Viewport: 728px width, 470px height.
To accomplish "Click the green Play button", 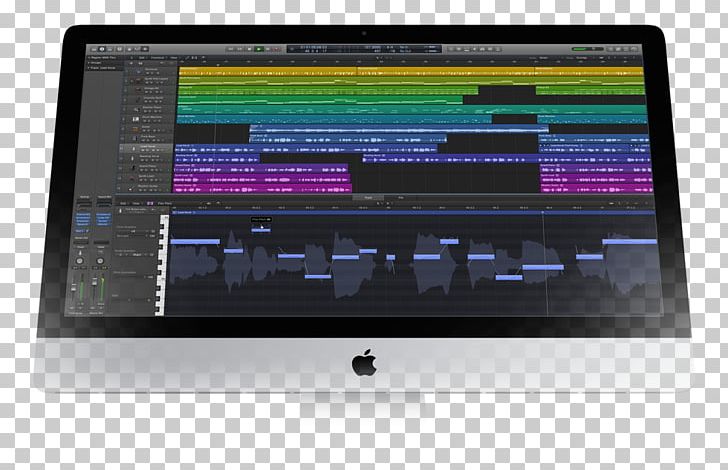I will pyautogui.click(x=259, y=49).
